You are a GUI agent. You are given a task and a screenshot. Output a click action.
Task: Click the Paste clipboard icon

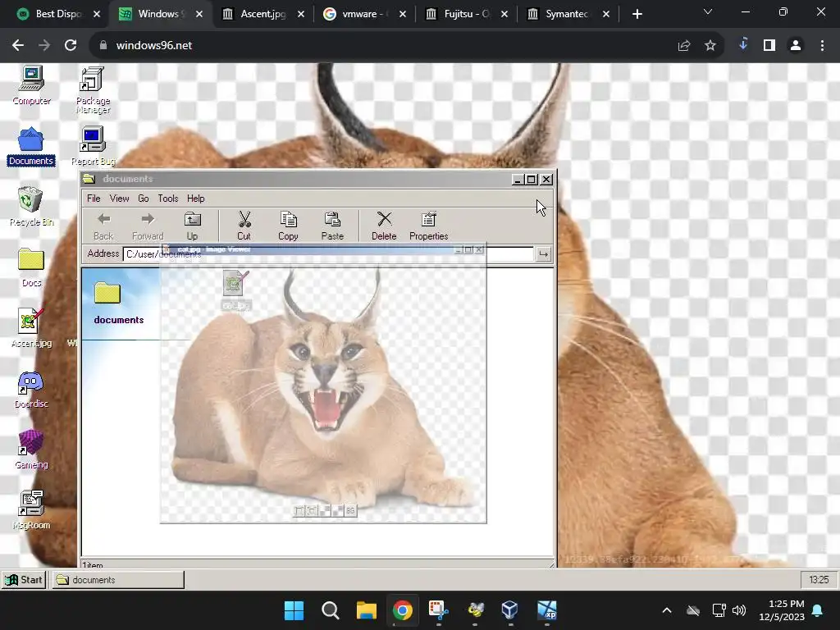(x=332, y=226)
